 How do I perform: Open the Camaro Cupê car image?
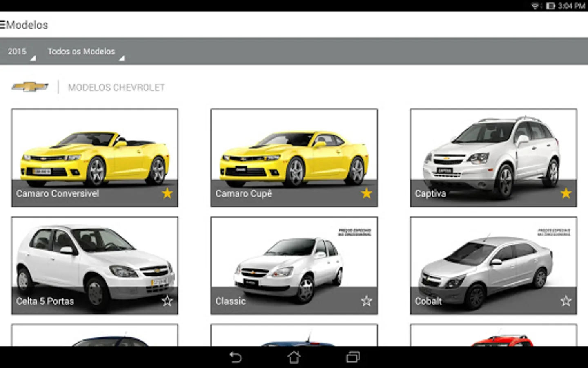[x=294, y=158]
